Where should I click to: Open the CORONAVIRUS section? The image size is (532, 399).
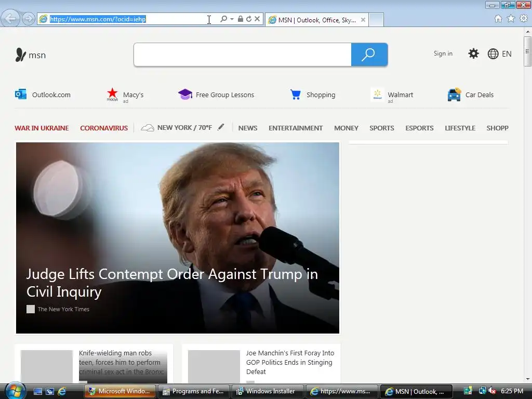point(104,128)
